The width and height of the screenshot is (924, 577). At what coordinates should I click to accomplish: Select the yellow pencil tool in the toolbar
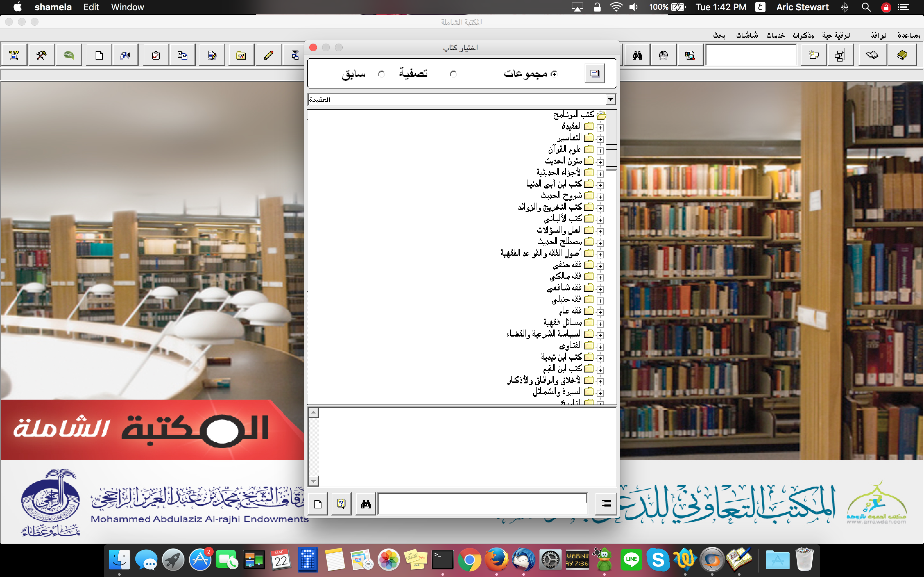tap(269, 54)
